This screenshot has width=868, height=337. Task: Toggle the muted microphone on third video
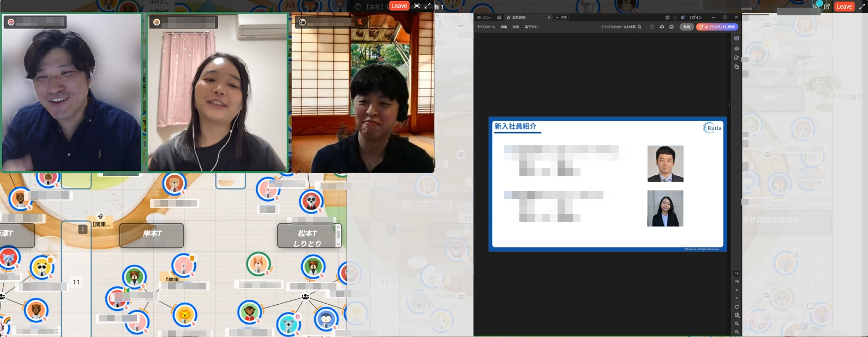360,22
